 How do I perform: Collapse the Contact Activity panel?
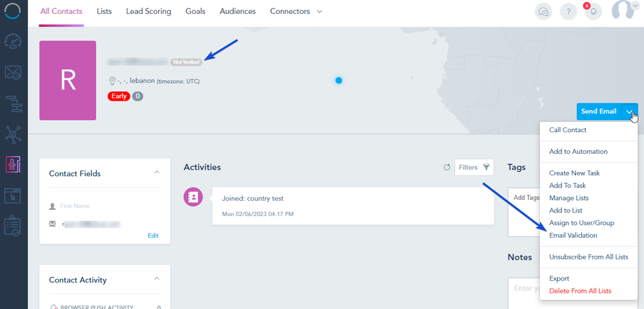[x=157, y=279]
